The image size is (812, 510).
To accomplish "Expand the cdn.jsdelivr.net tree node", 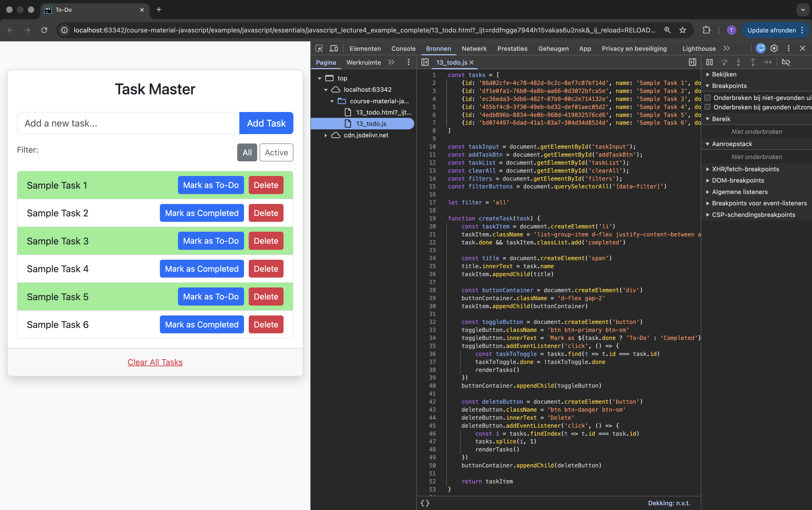I will [325, 135].
